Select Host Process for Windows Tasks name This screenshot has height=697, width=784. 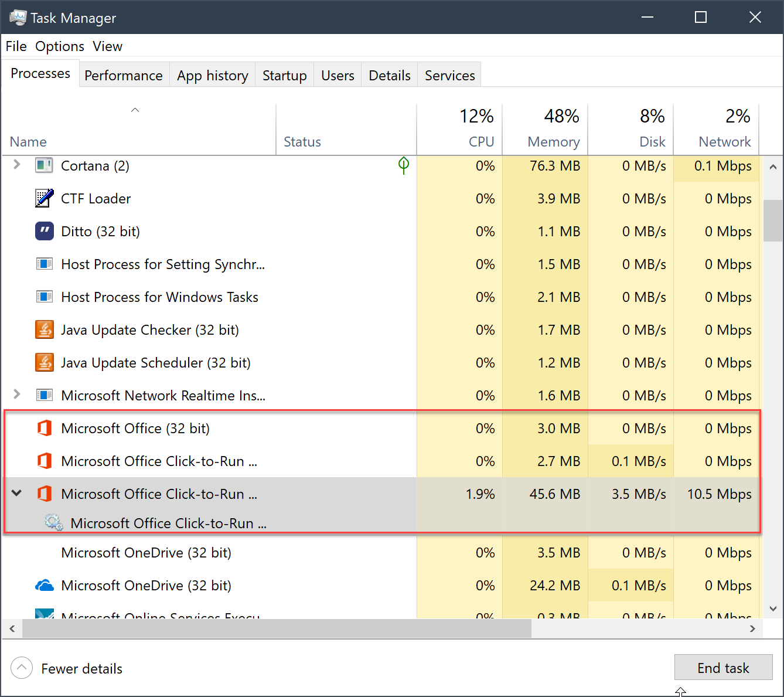159,297
